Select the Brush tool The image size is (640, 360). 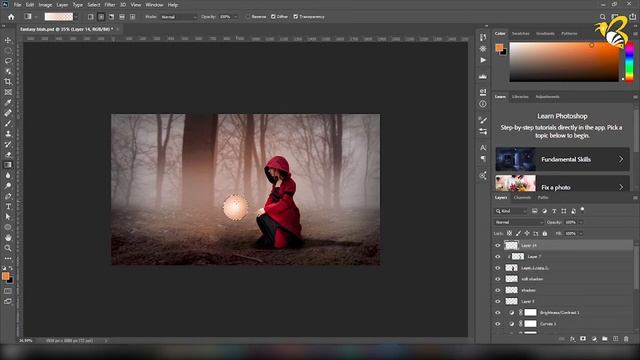(x=8, y=123)
